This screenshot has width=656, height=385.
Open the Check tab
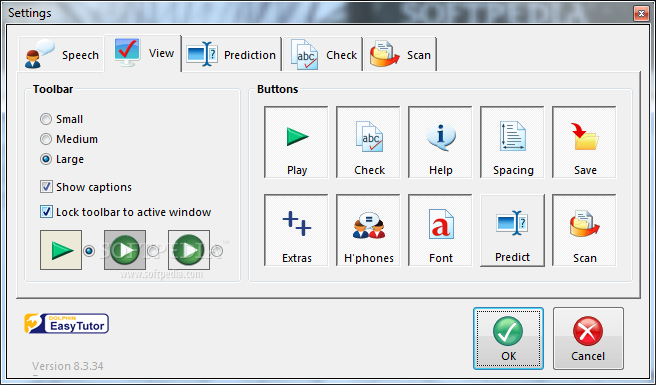[323, 54]
